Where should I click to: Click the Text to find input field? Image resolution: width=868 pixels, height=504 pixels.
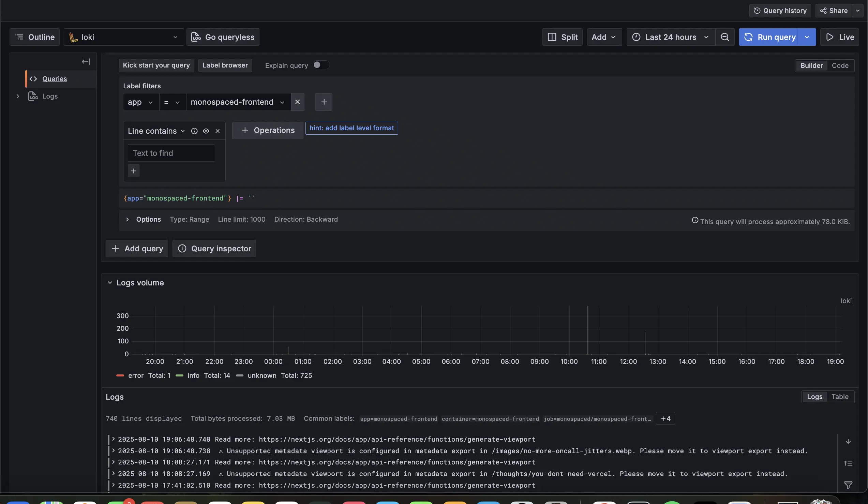click(171, 153)
